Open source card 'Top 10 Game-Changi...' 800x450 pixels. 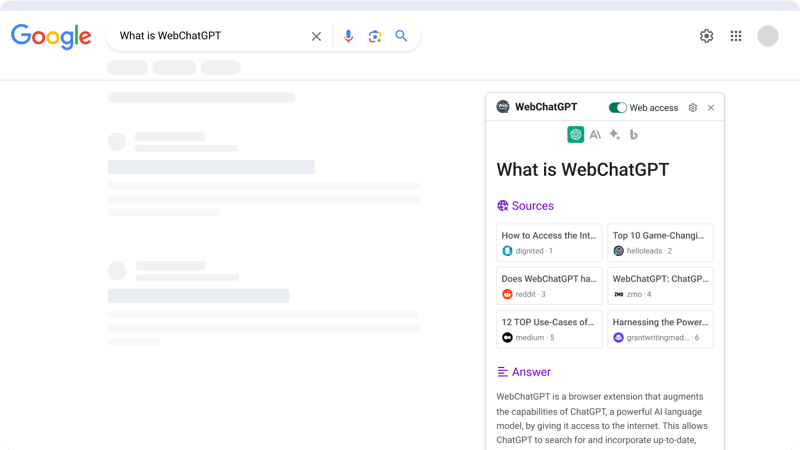[x=660, y=242]
